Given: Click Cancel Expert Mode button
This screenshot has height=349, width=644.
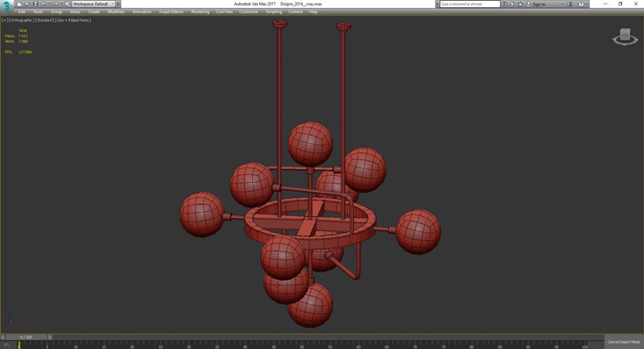Looking at the screenshot, I should point(623,342).
